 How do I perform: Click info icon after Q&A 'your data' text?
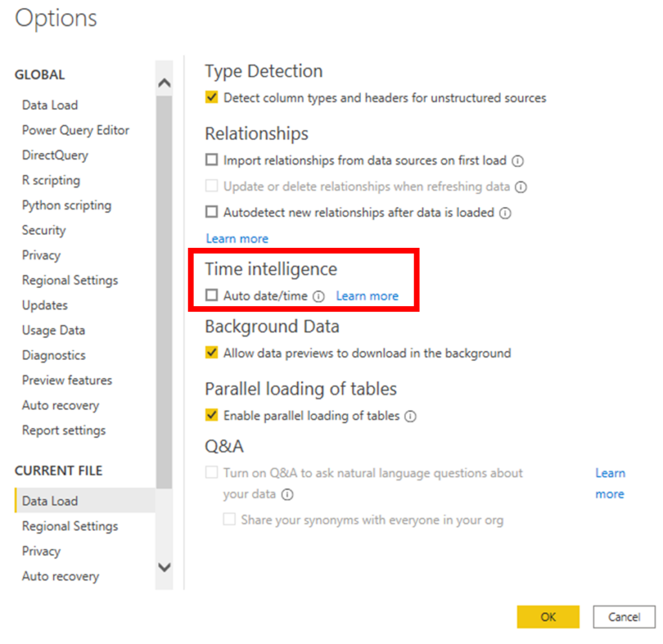pos(287,494)
